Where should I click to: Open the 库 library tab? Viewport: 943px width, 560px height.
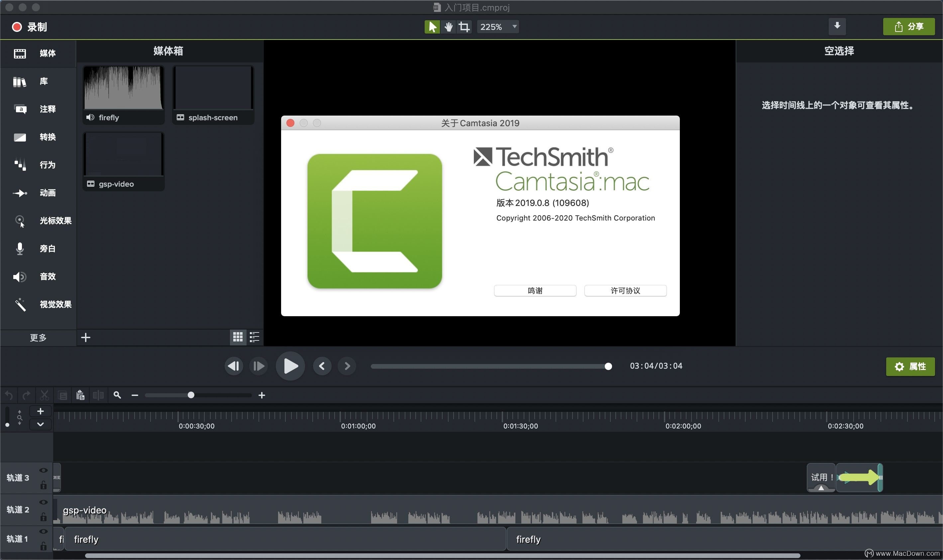coord(38,81)
